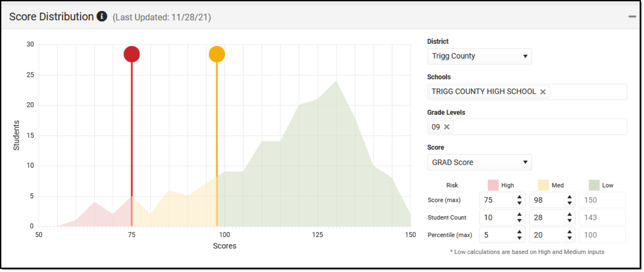Click the Score Distribution info icon

pyautogui.click(x=102, y=17)
